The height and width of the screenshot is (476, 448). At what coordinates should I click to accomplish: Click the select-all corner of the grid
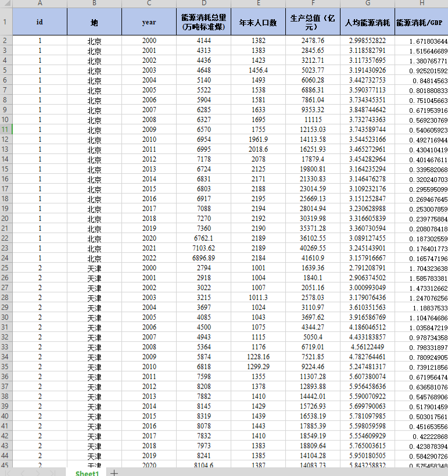pos(6,3)
